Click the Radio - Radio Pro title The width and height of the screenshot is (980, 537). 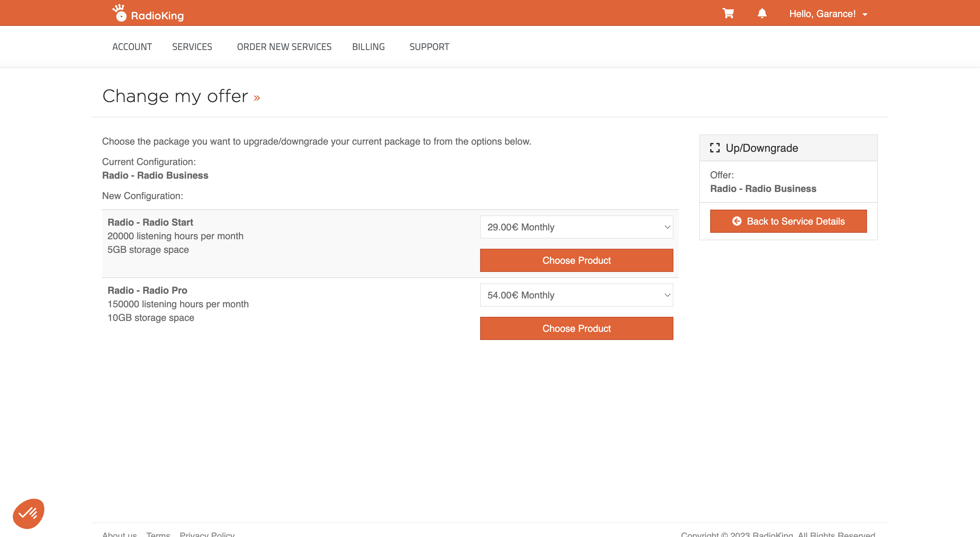click(x=147, y=290)
